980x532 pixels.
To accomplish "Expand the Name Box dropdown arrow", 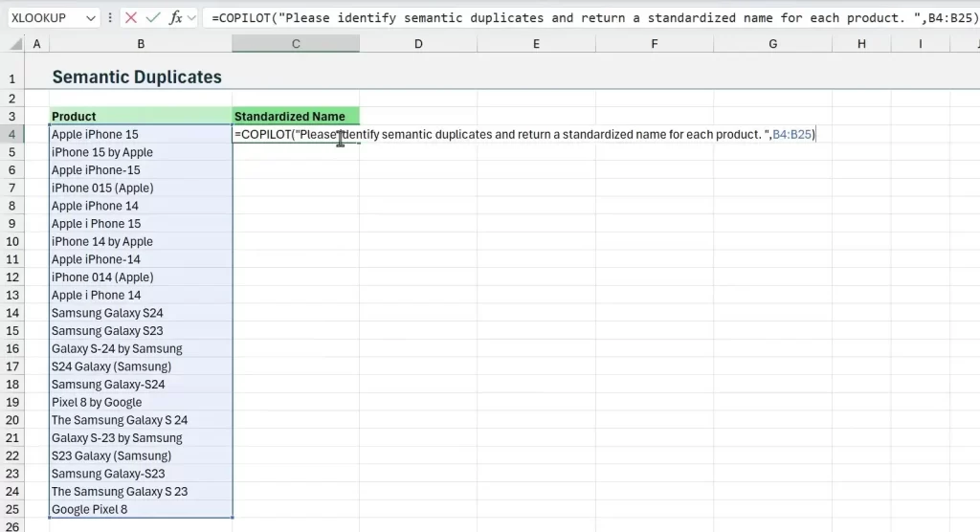I will click(91, 17).
